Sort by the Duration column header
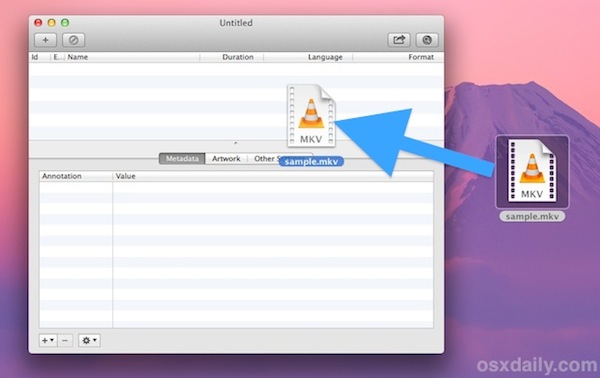 [232, 57]
